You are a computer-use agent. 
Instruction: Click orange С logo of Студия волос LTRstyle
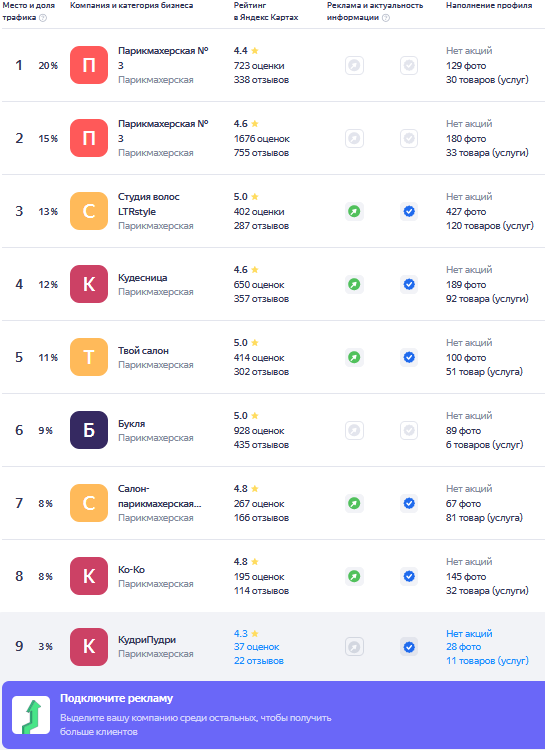coord(89,211)
